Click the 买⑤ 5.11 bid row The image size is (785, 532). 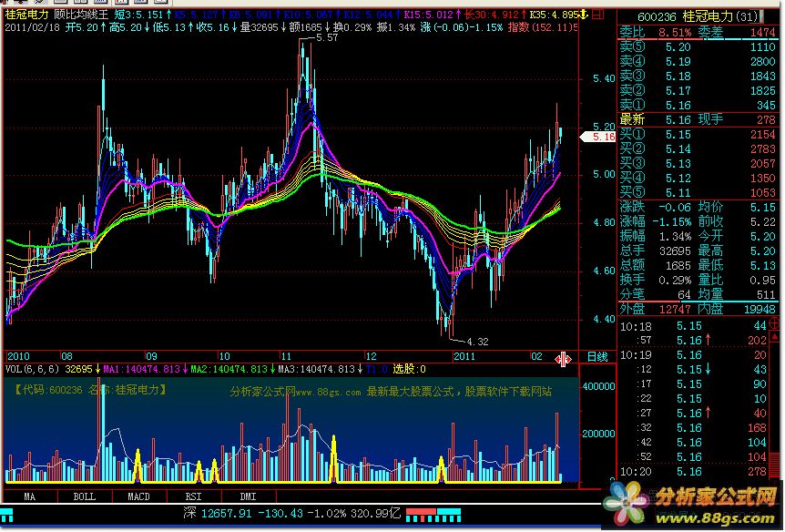click(x=698, y=192)
